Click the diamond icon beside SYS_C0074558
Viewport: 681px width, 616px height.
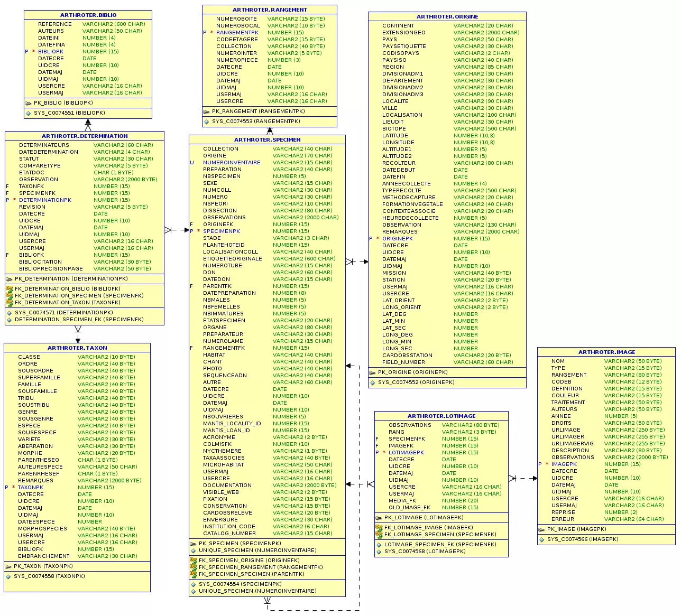click(8, 576)
